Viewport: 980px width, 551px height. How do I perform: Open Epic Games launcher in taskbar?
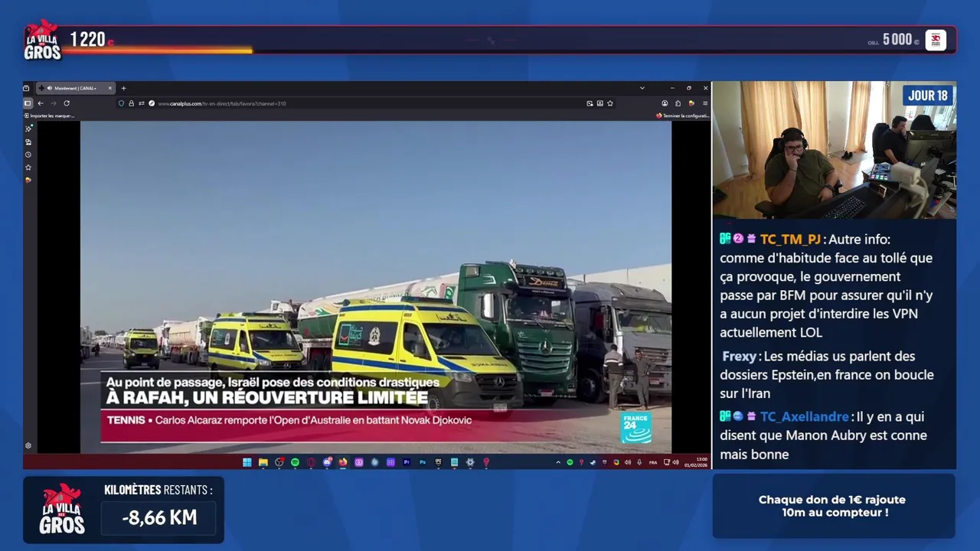click(x=438, y=462)
